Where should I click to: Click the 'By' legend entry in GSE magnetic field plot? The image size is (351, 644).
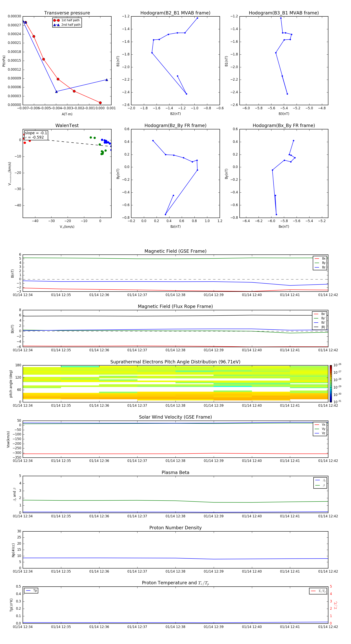coord(320,263)
